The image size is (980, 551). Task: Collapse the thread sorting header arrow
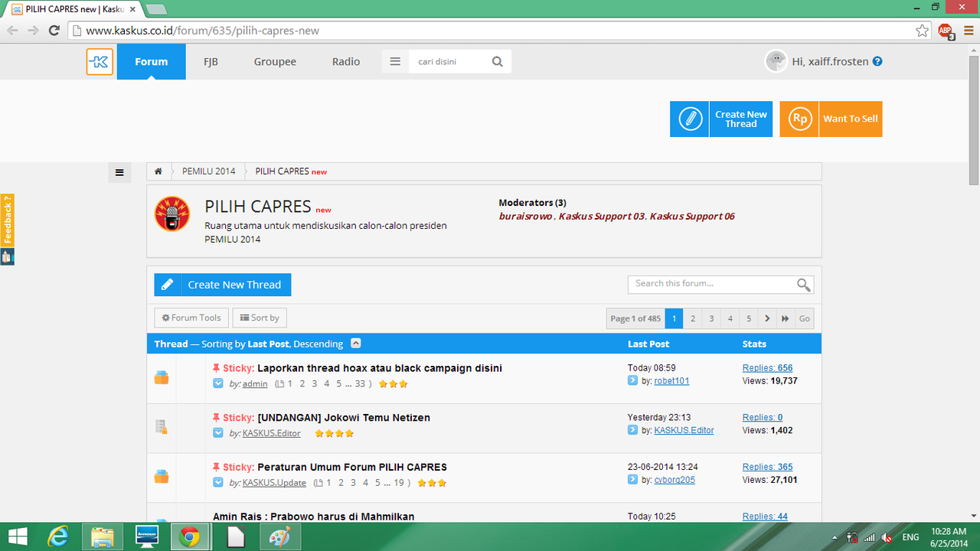[x=356, y=344]
